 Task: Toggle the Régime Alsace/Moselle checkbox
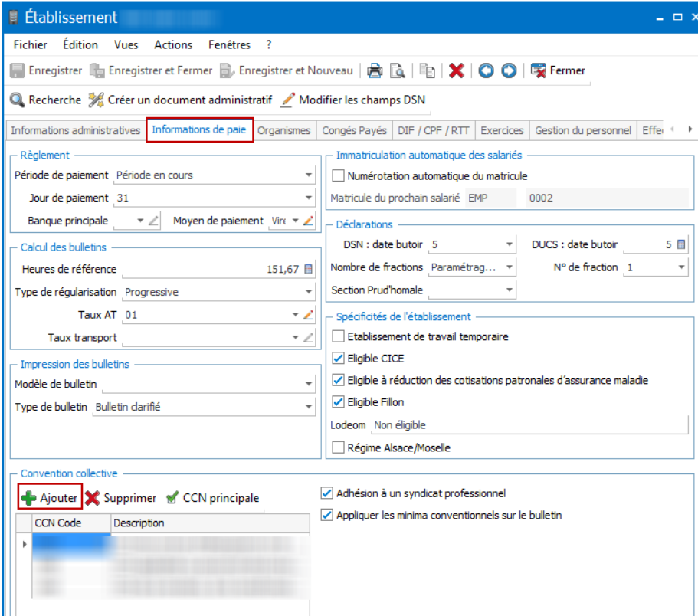click(x=339, y=447)
